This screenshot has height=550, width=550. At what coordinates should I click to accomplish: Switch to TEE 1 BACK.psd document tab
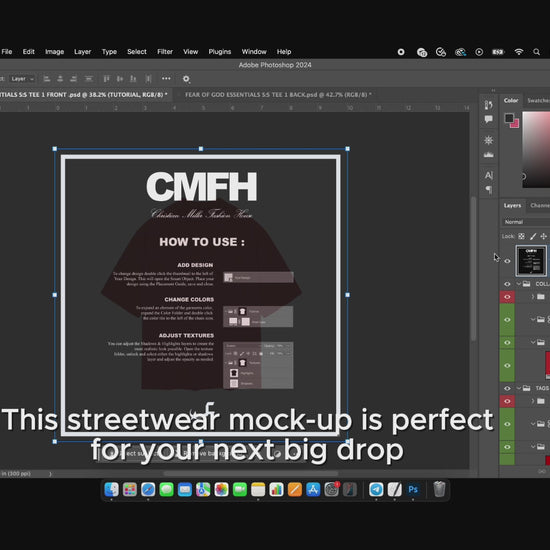[278, 95]
